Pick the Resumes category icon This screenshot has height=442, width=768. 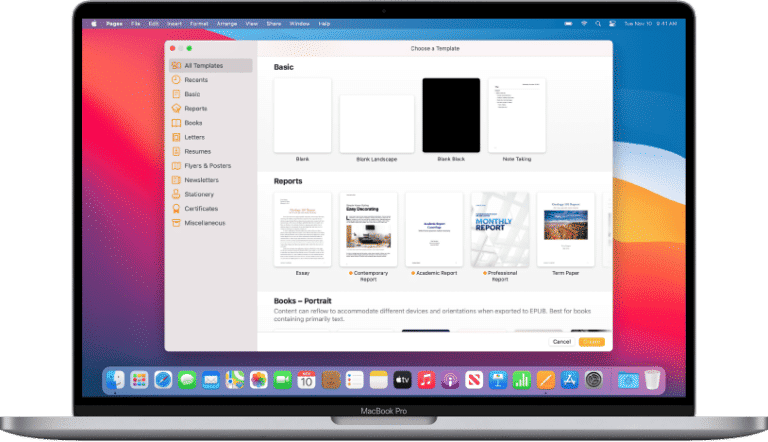[x=176, y=151]
